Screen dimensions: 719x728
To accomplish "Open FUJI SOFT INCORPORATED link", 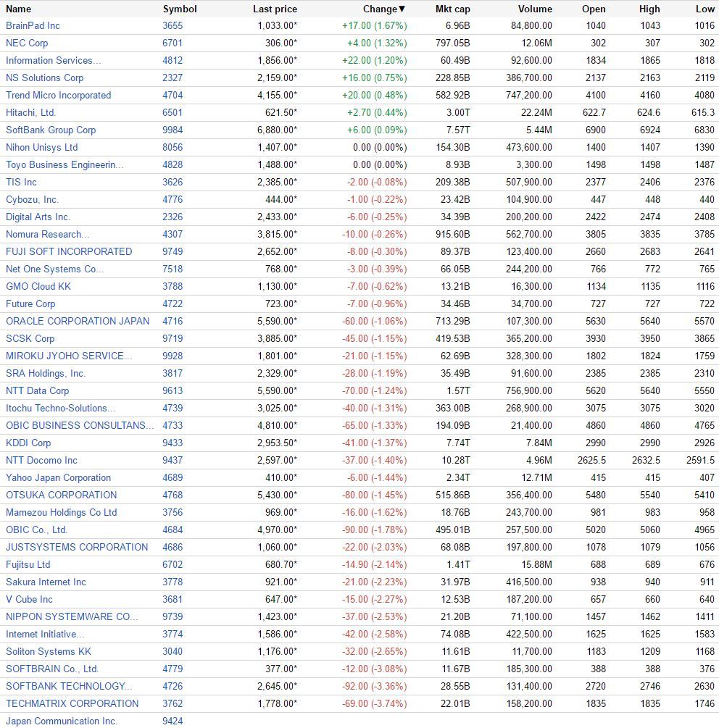I will [x=69, y=251].
